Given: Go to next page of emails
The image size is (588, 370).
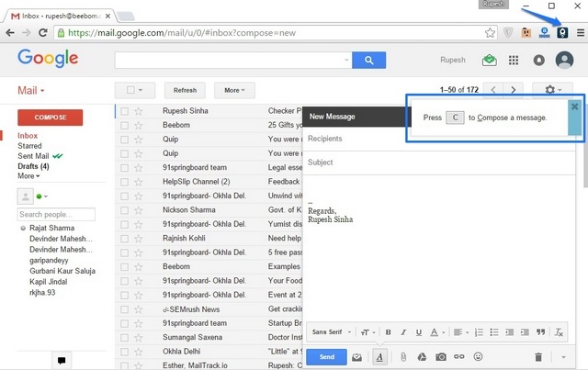Looking at the screenshot, I should pyautogui.click(x=513, y=90).
